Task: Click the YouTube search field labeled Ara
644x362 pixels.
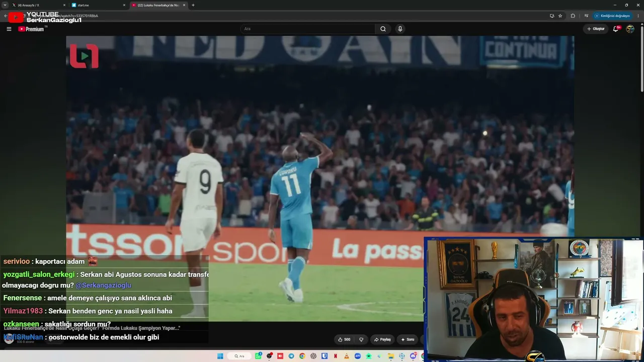Action: tap(308, 29)
